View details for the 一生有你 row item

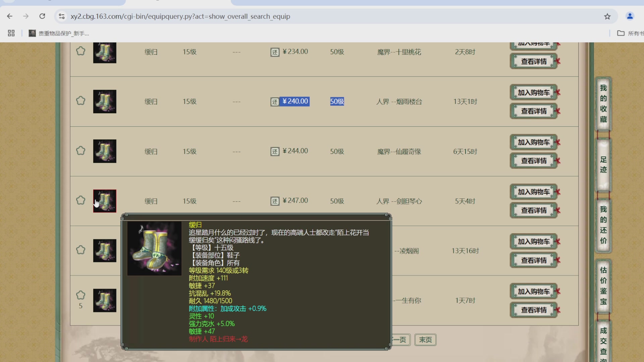(534, 310)
